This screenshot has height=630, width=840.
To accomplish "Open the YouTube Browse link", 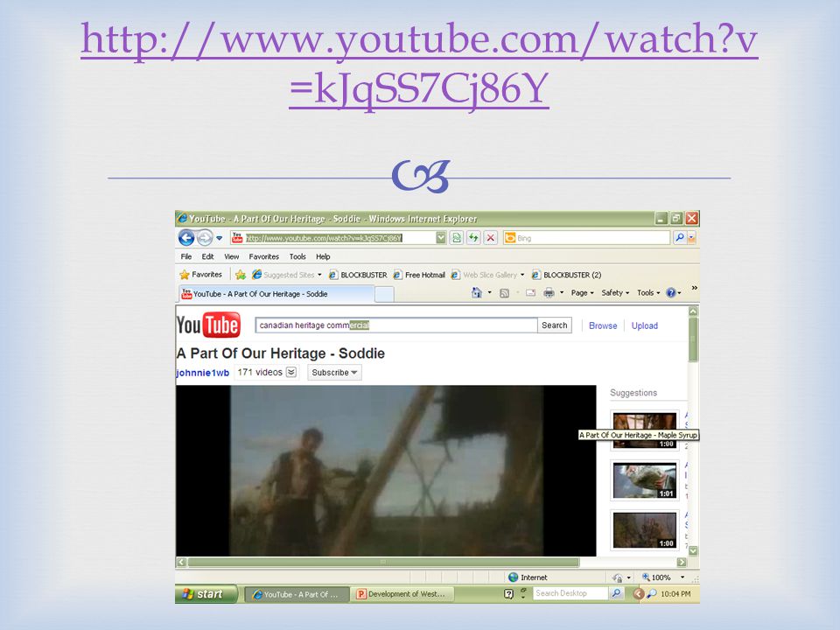I will coord(603,325).
